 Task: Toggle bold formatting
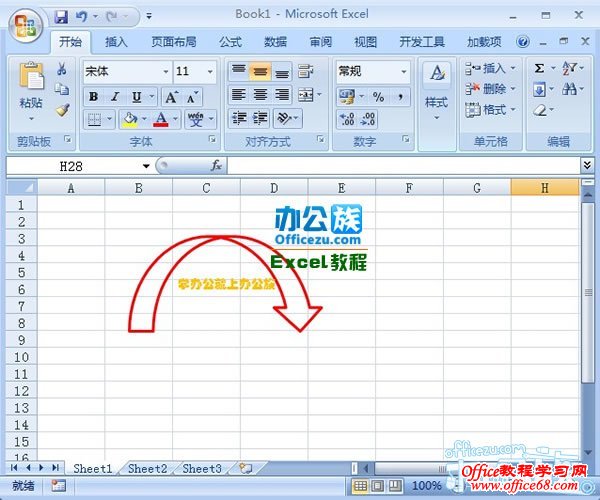tap(93, 97)
